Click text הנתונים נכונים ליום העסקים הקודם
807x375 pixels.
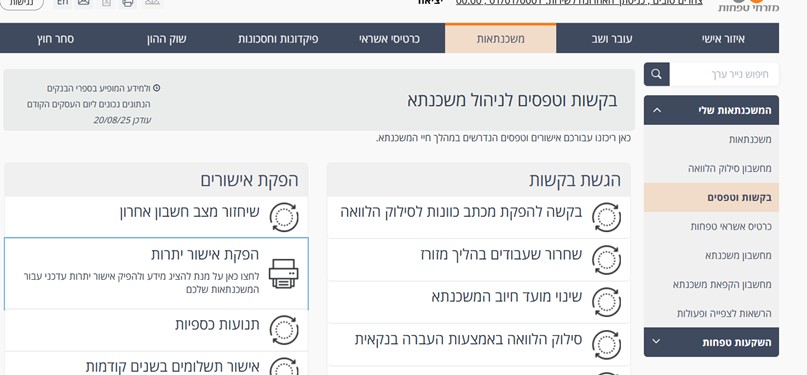pos(89,104)
